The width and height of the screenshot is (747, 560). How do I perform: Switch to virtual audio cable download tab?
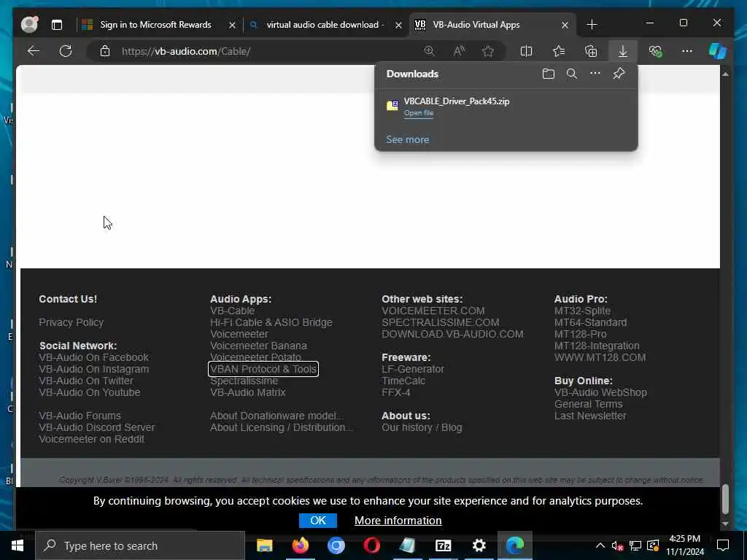(x=326, y=25)
